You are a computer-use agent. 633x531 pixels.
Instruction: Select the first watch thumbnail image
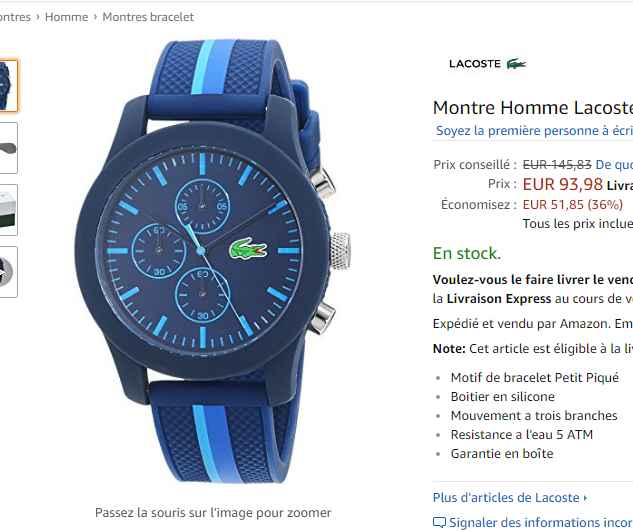click(8, 85)
